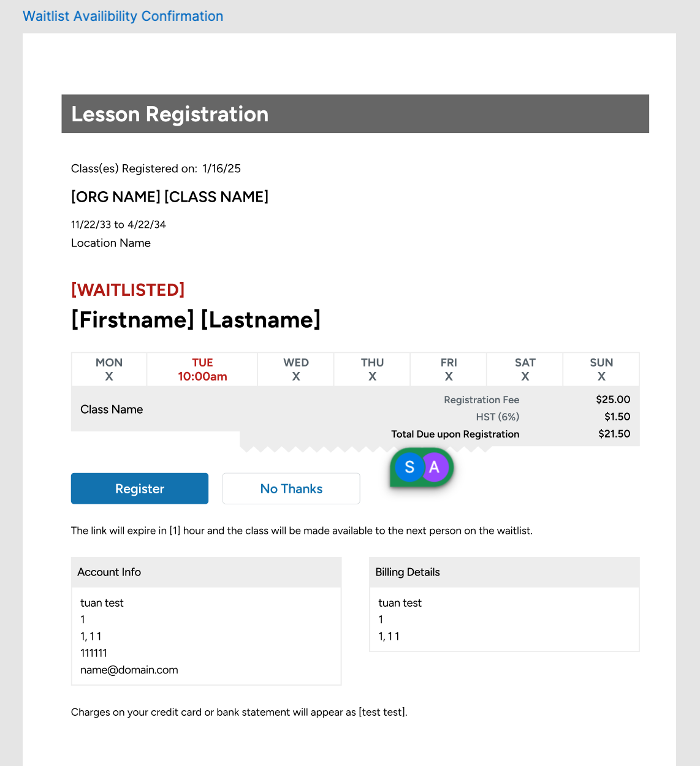Click the Registration Fee $25.00 amount

[613, 400]
